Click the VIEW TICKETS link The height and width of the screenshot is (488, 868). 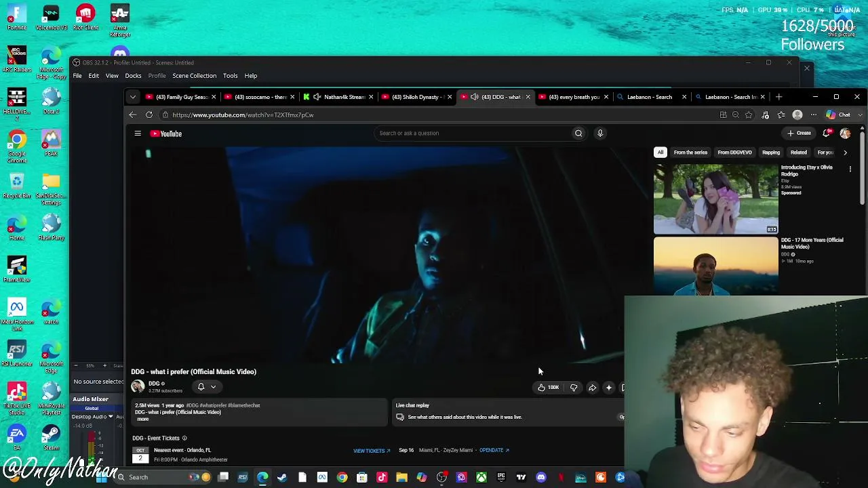[x=372, y=451]
